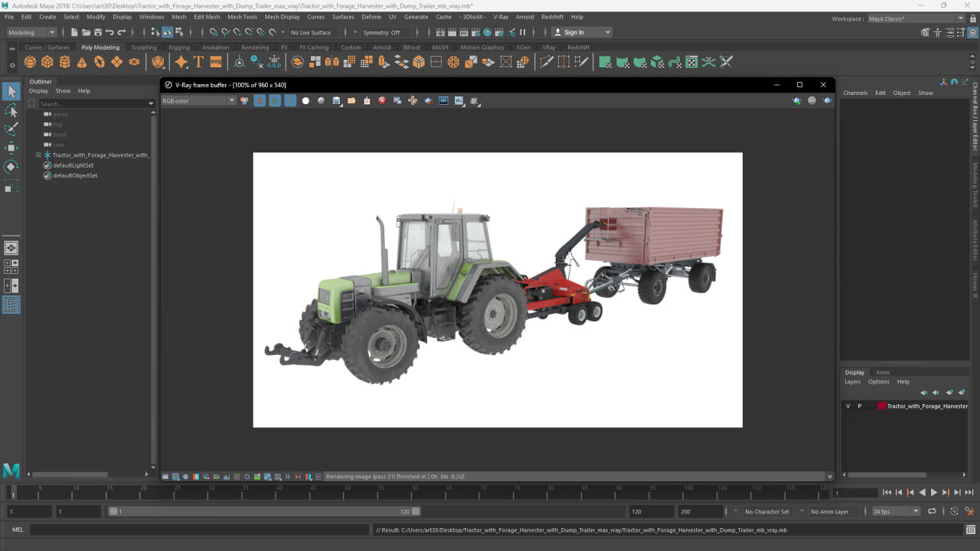Expand the Tractor_with_Forage_Harvester outliner node
The width and height of the screenshot is (980, 551).
pos(38,155)
